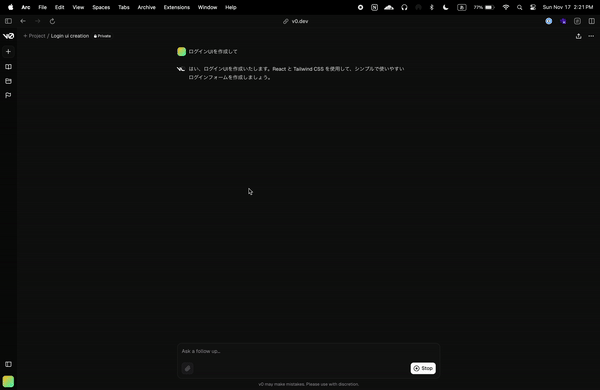The width and height of the screenshot is (600, 390).
Task: Open the Wi-Fi menu
Action: tap(505, 7)
